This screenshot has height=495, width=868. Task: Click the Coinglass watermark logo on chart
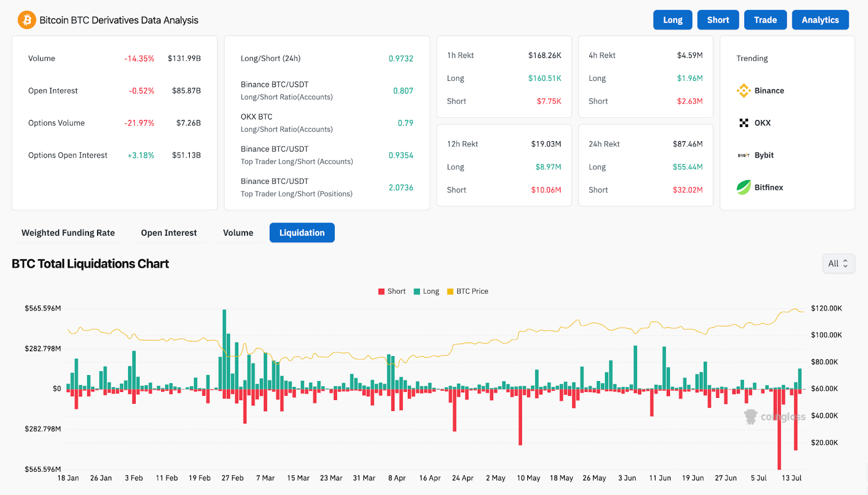[751, 416]
